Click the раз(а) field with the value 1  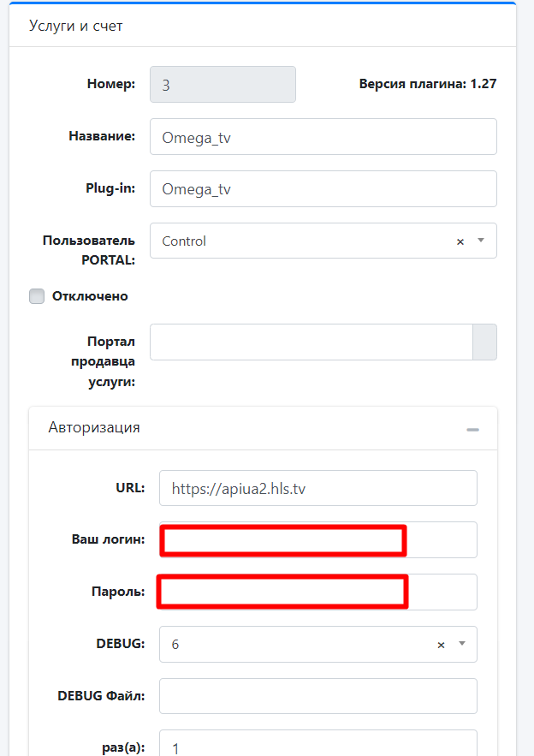tap(317, 745)
